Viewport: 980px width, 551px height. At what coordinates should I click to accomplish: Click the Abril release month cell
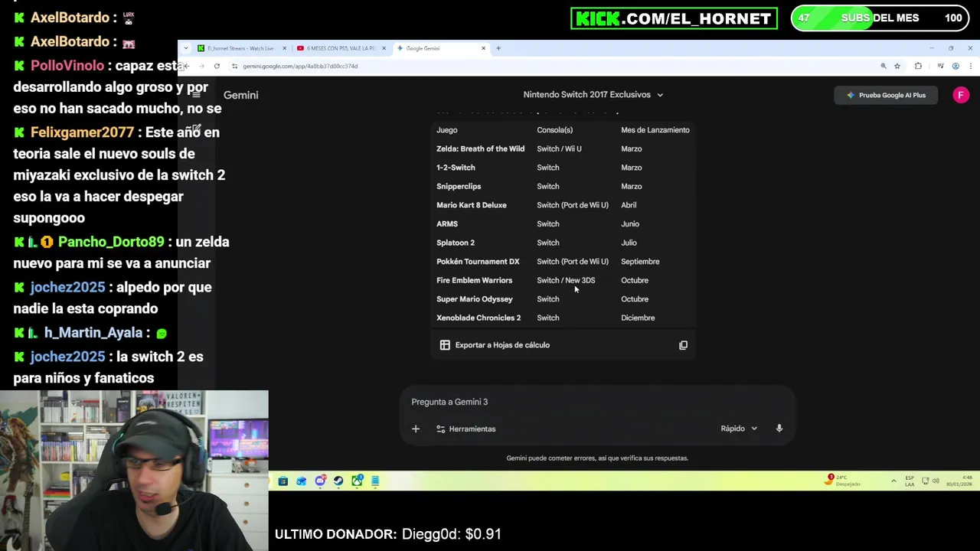(x=629, y=205)
